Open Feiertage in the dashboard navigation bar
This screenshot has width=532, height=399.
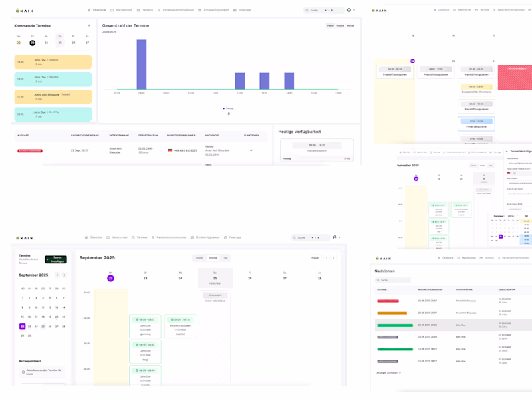coord(243,10)
